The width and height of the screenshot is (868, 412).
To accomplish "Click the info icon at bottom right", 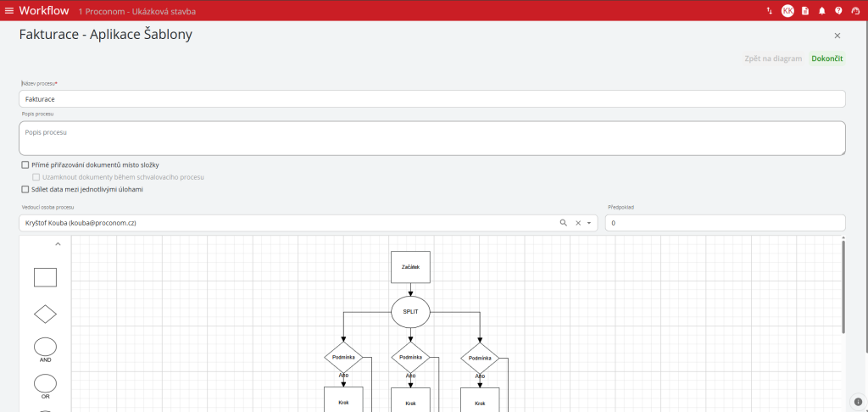I will [x=858, y=401].
